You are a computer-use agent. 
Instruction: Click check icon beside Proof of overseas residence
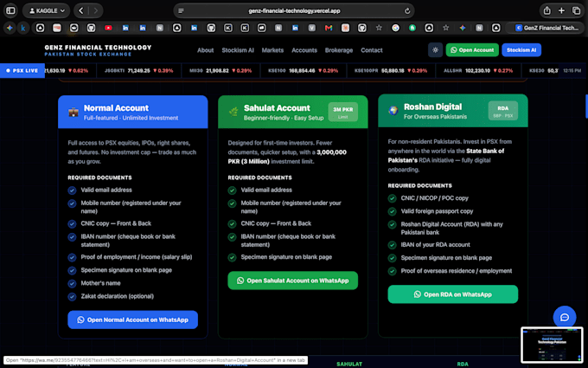tap(393, 271)
